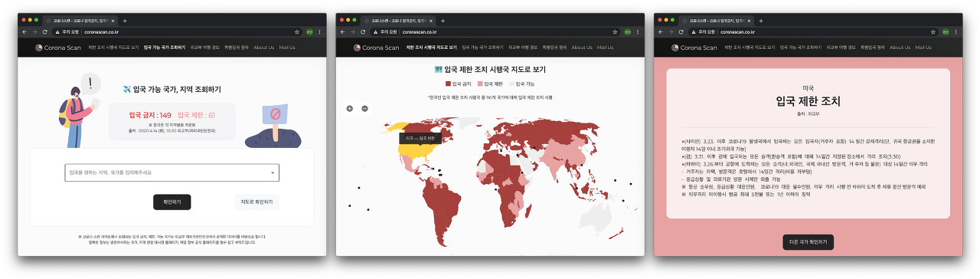Click the dark 확인하기 button
This screenshot has width=980, height=279.
[172, 202]
